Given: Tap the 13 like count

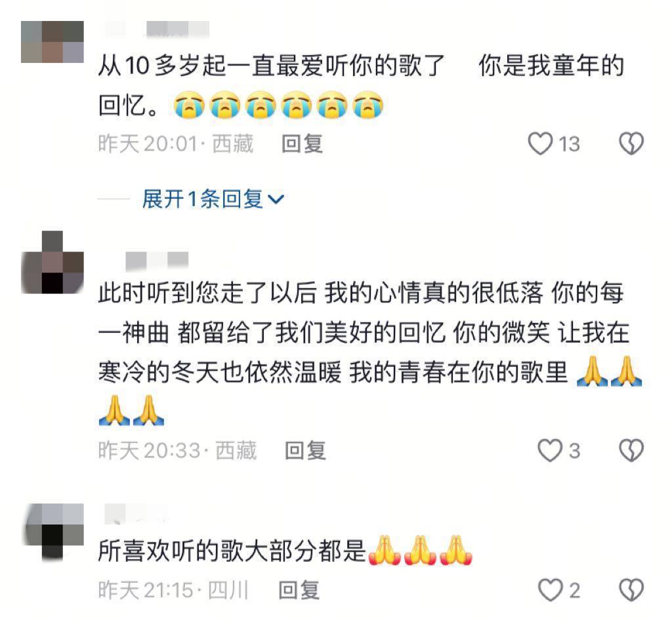Looking at the screenshot, I should click(569, 144).
